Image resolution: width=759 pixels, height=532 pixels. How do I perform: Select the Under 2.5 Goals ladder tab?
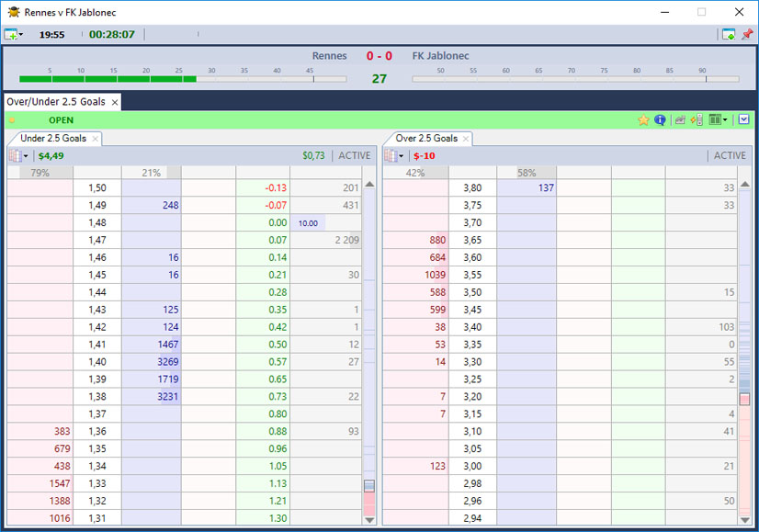[53, 138]
